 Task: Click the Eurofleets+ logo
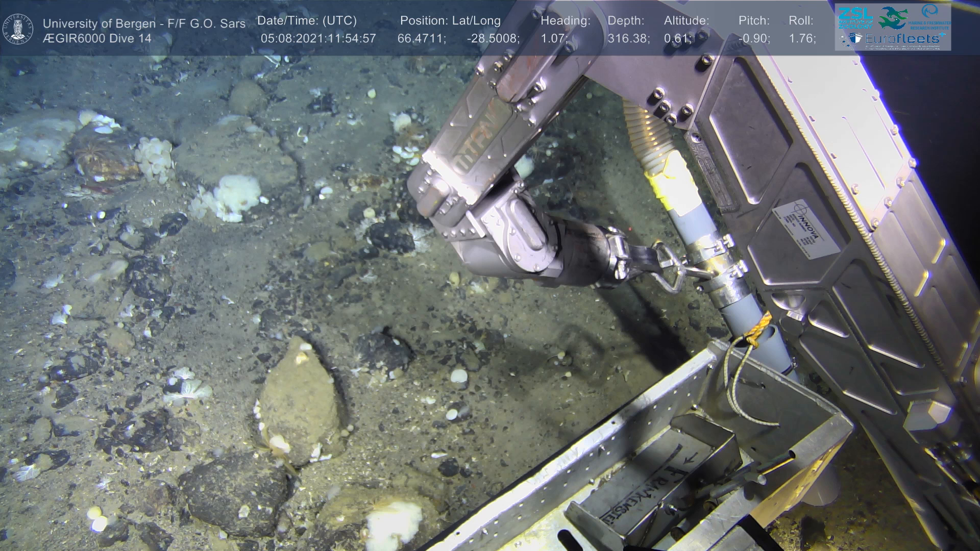pyautogui.click(x=902, y=39)
